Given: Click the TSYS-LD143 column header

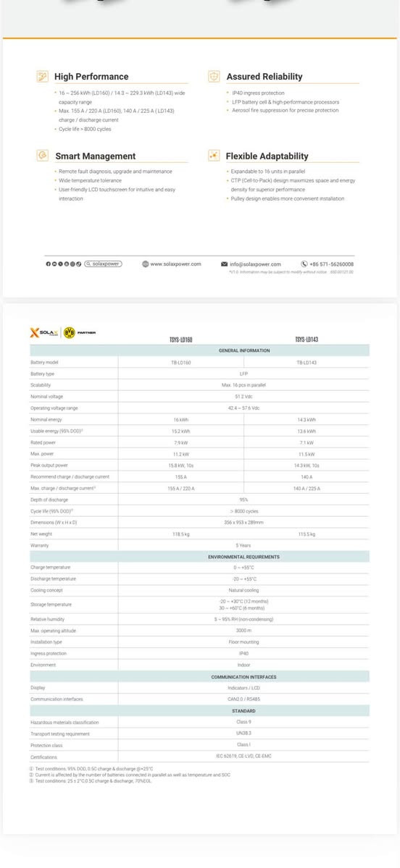Looking at the screenshot, I should (x=307, y=340).
